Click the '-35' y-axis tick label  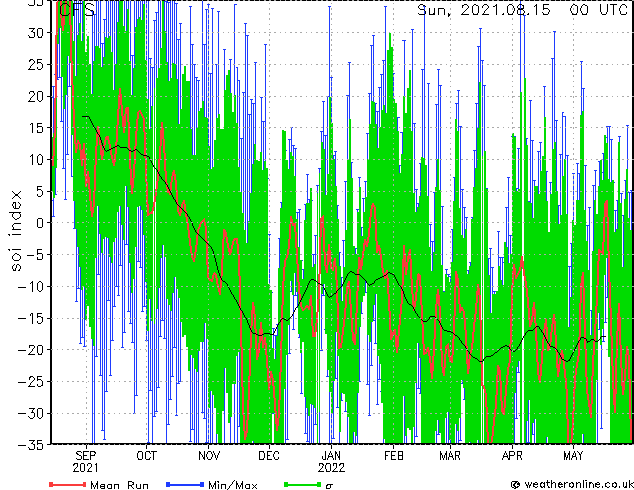point(31,445)
